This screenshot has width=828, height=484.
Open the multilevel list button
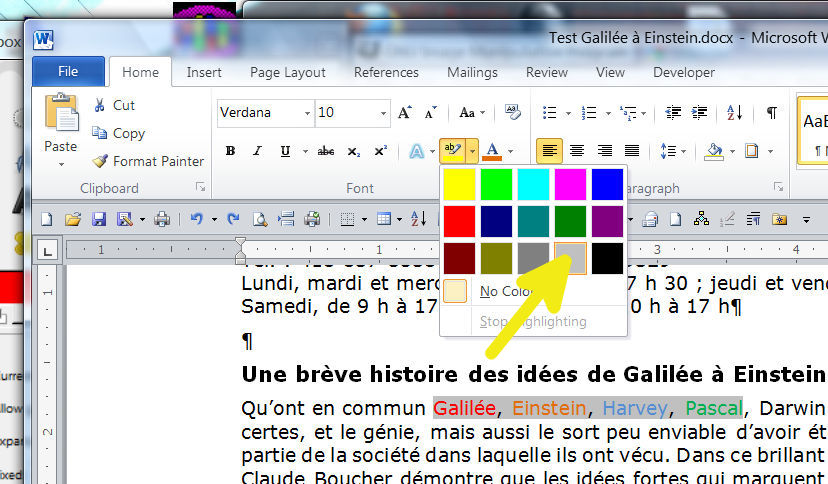click(628, 112)
